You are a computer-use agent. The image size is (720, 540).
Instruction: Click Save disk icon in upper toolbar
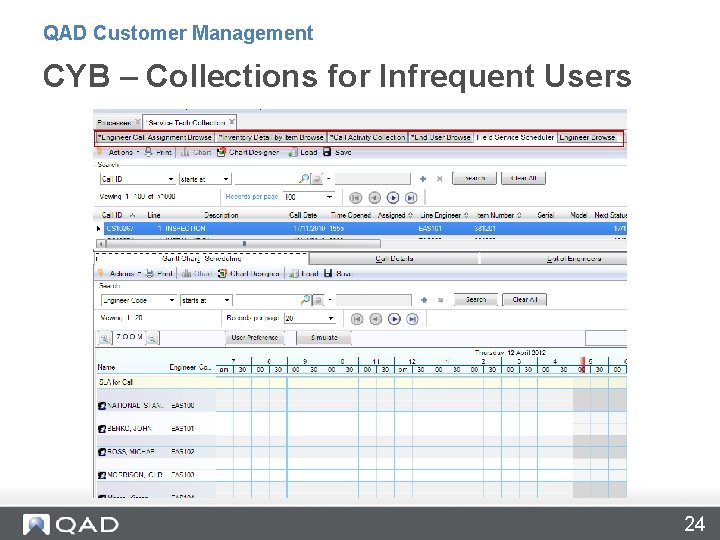pos(327,152)
